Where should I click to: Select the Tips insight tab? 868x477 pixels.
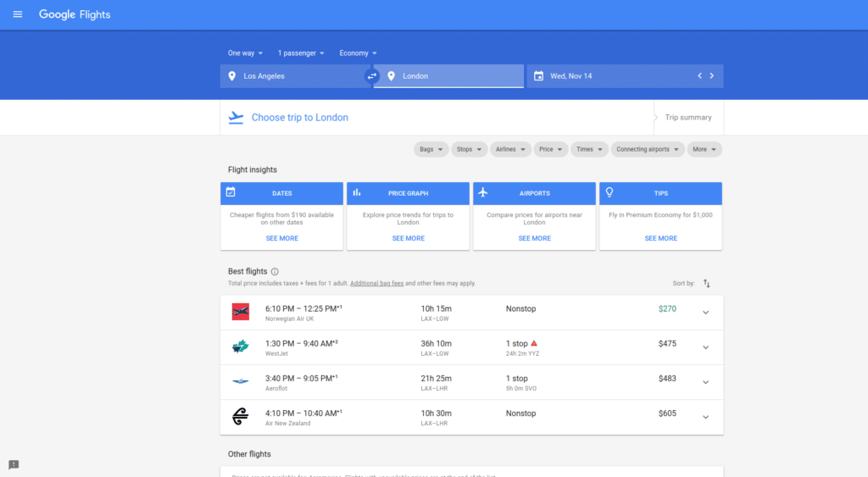click(x=660, y=194)
